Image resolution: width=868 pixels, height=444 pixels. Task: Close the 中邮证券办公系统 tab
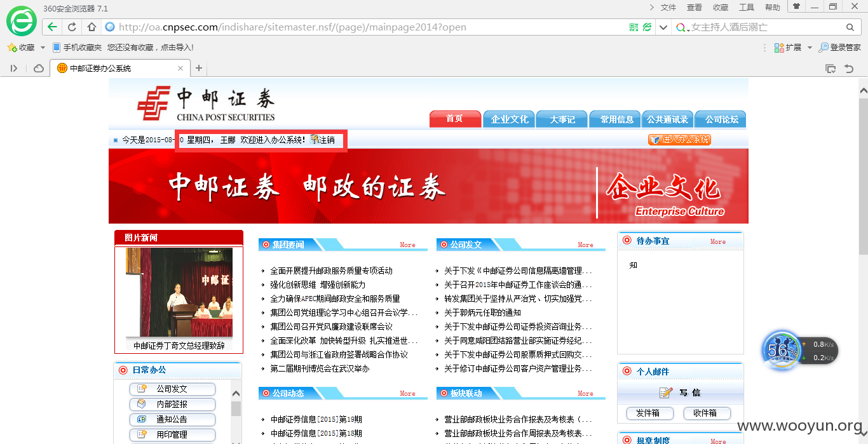pos(180,68)
